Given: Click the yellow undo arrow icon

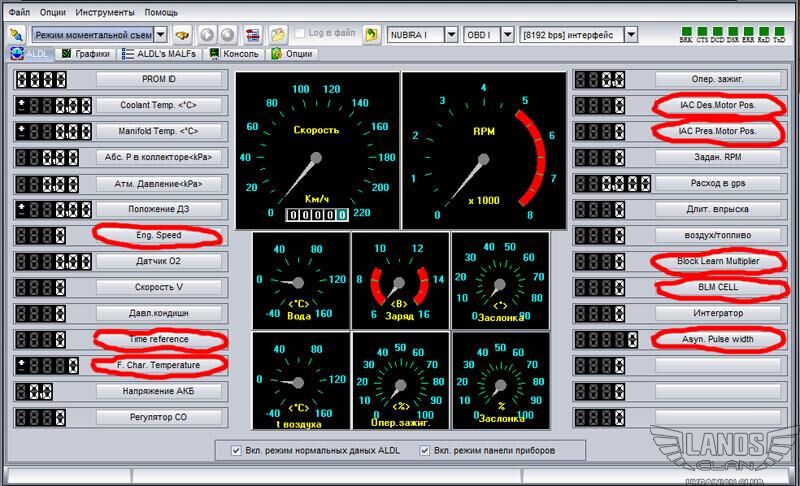Looking at the screenshot, I should (x=371, y=35).
